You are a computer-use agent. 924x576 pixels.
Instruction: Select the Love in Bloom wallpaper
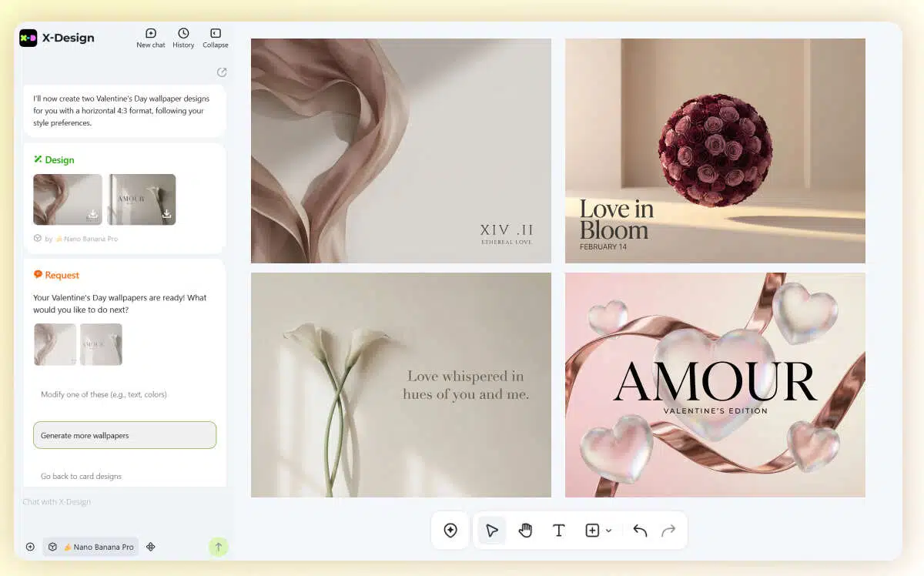click(x=715, y=151)
